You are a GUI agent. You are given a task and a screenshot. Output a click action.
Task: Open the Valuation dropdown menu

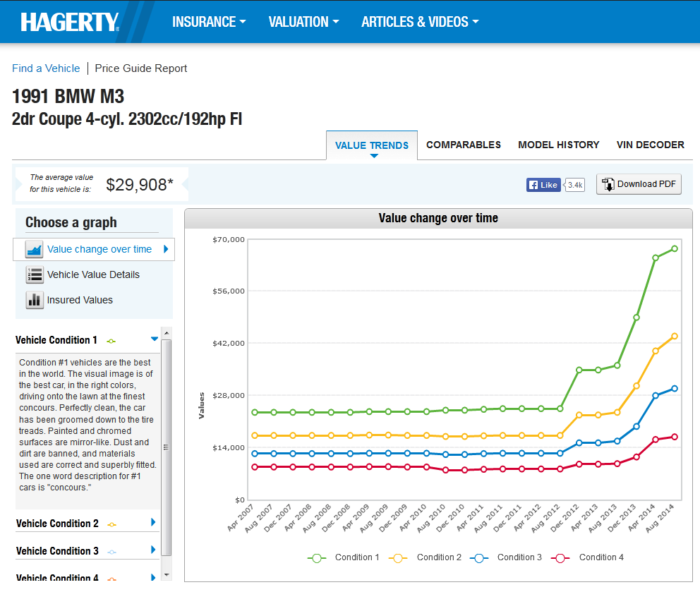[x=303, y=22]
